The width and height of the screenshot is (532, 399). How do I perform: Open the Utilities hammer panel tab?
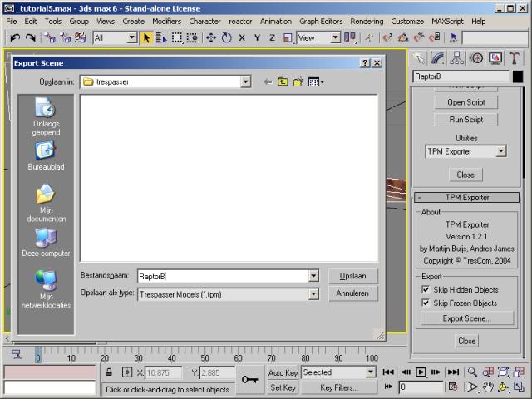click(515, 57)
